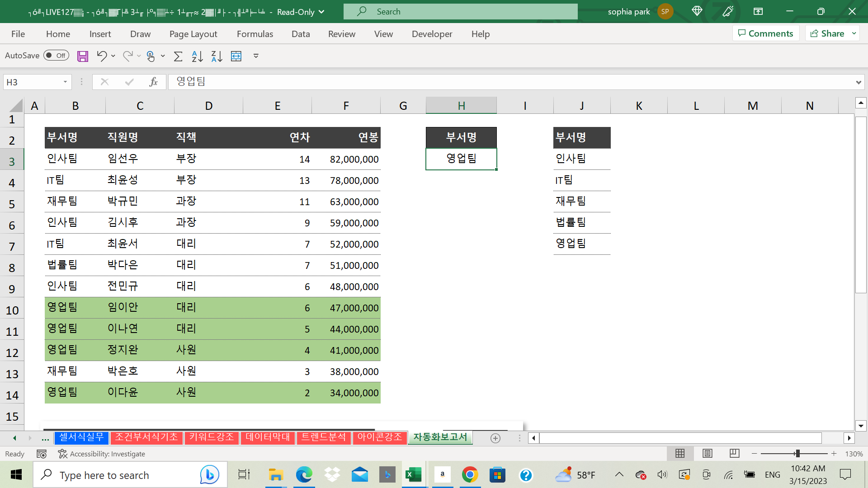Click the formula bar cancel X icon

[104, 82]
